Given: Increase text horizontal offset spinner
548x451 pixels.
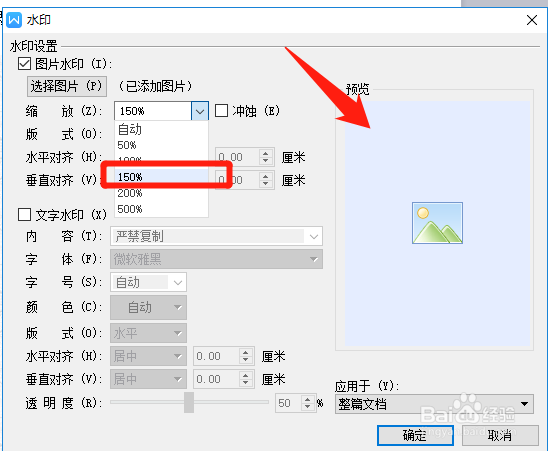Looking at the screenshot, I should click(x=246, y=353).
